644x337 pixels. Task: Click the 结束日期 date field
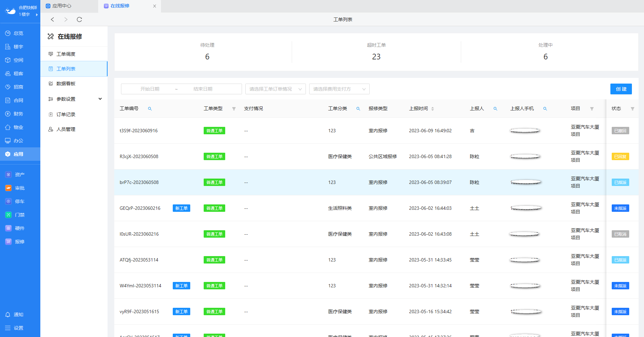point(203,89)
